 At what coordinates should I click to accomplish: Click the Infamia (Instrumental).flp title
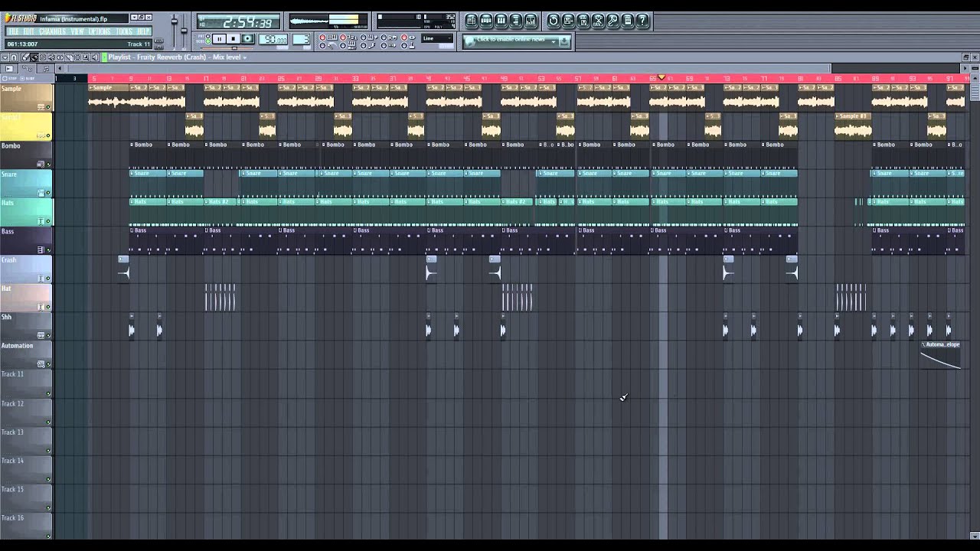point(73,18)
